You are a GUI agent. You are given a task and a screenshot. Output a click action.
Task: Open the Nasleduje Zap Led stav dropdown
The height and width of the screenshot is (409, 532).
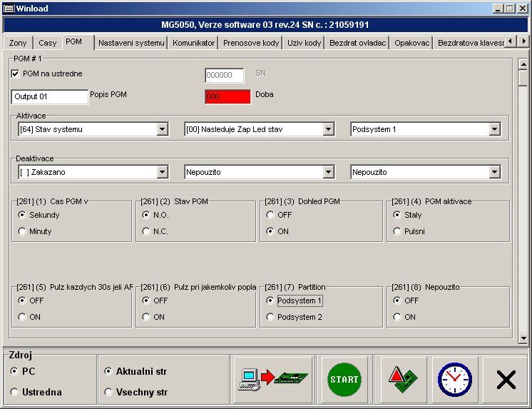coord(328,129)
